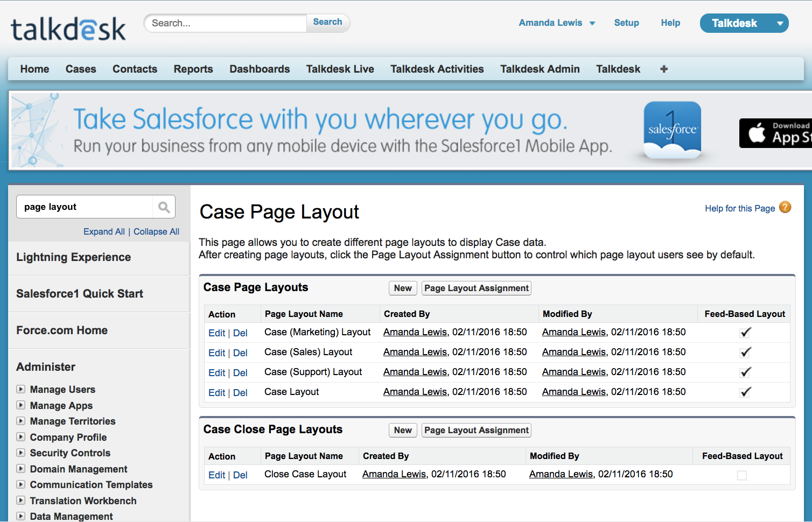Viewport: 812px width, 522px height.
Task: Focus the sidebar page layout search field
Action: (x=85, y=207)
